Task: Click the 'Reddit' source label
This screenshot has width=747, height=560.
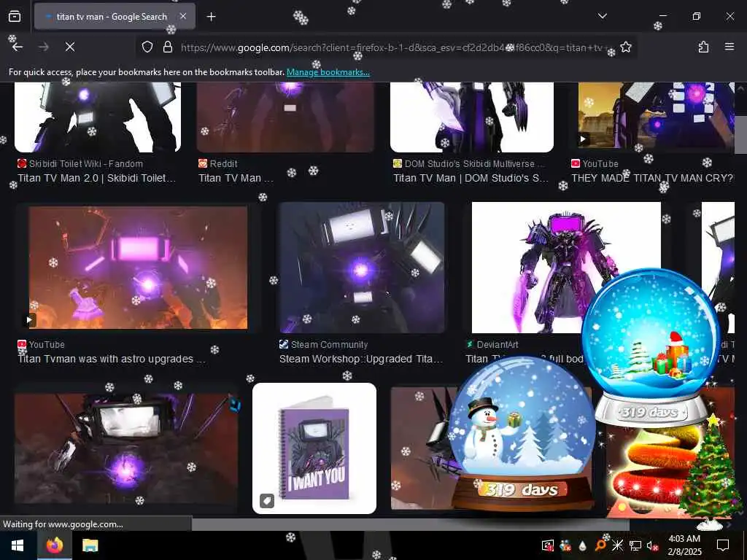Action: 223,164
